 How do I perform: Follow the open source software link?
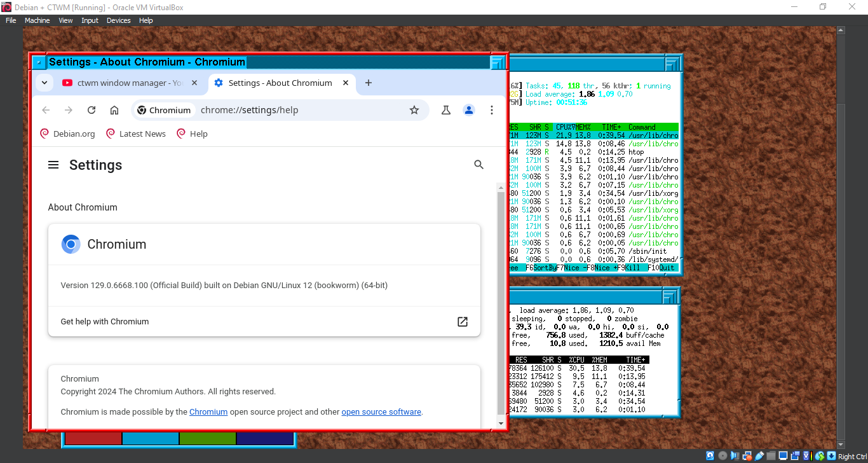[x=381, y=411]
